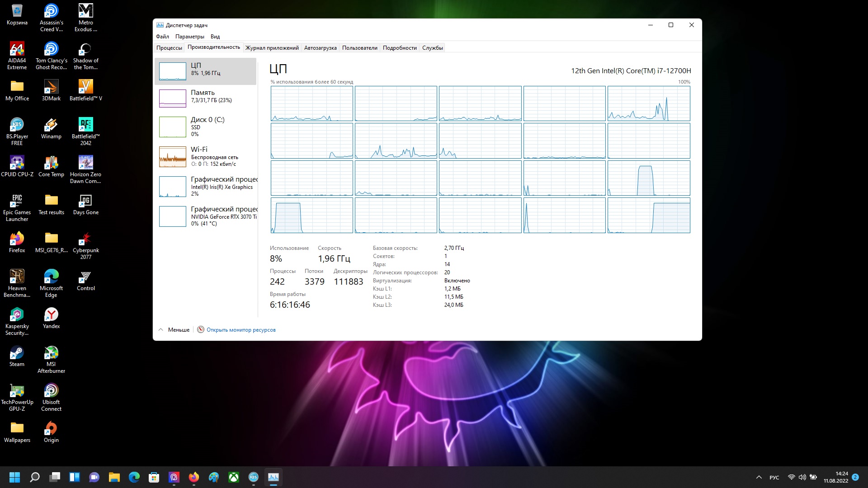This screenshot has width=868, height=488.
Task: Expand hidden system tray icons chevron
Action: click(x=759, y=477)
